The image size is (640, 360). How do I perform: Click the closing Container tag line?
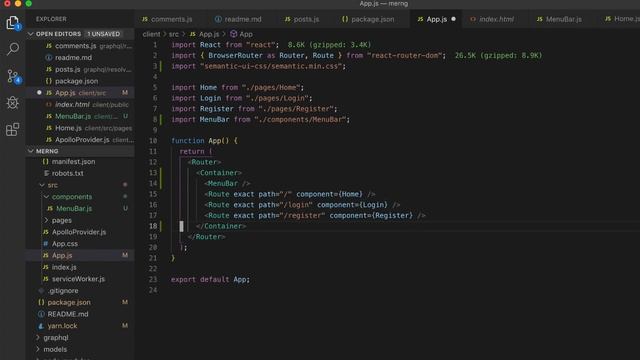(x=221, y=226)
